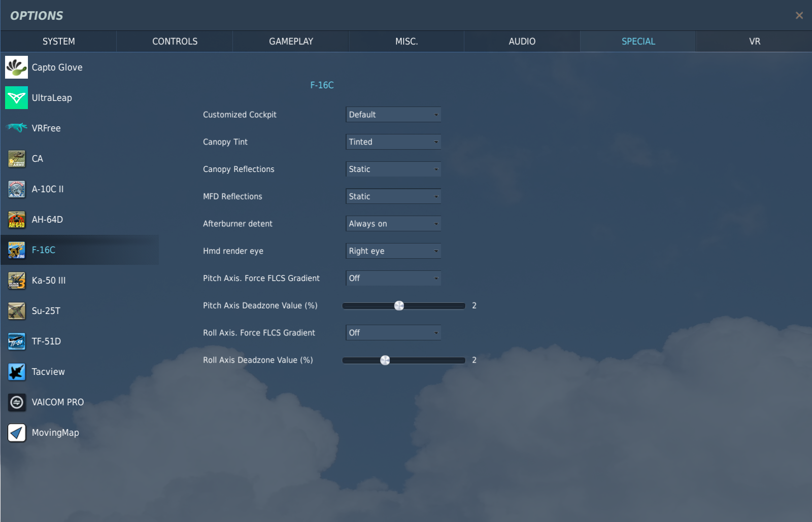Click the A-10C II module icon
This screenshot has height=522, width=812.
coord(16,189)
